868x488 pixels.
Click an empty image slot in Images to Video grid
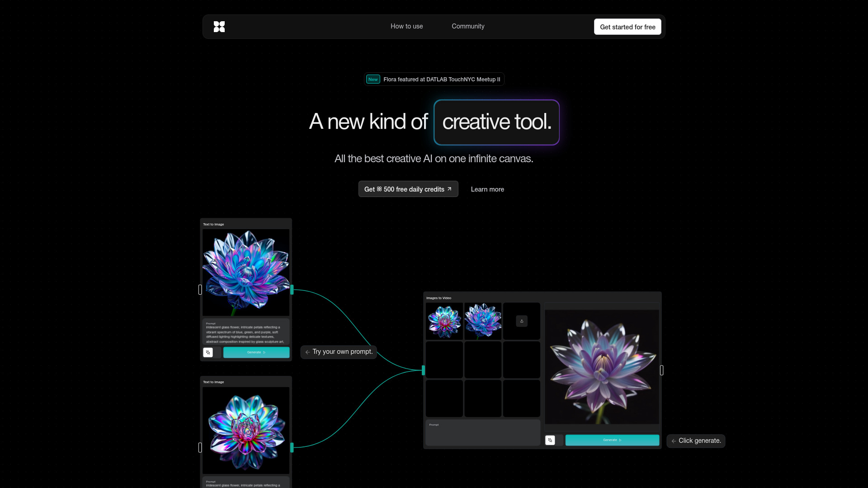[x=444, y=360]
